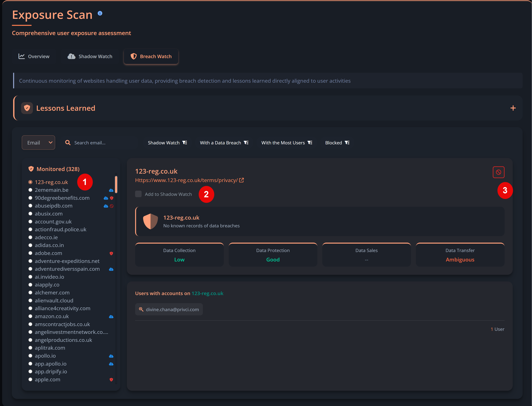Screen dimensions: 532x406
Task: Select the radio button for apple.com
Action: point(30,379)
